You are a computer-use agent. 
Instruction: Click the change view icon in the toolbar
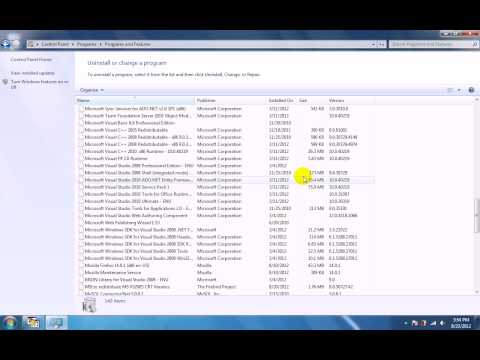(x=450, y=90)
